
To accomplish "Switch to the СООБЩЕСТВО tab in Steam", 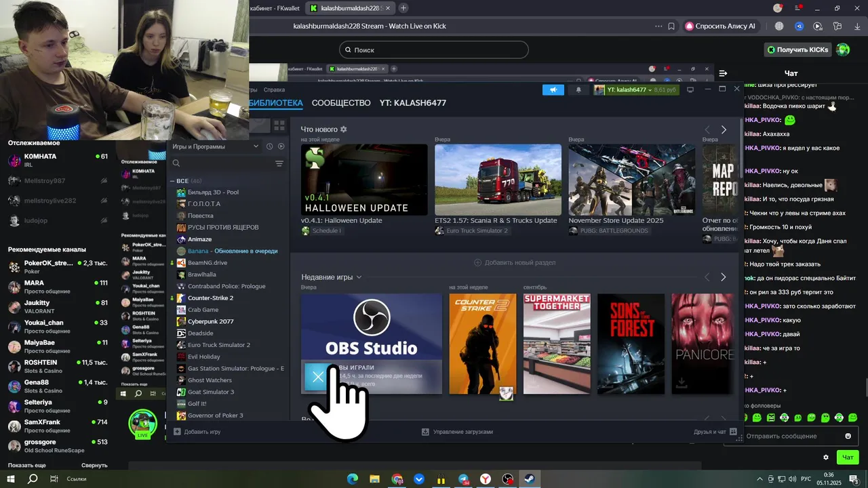I will click(341, 103).
